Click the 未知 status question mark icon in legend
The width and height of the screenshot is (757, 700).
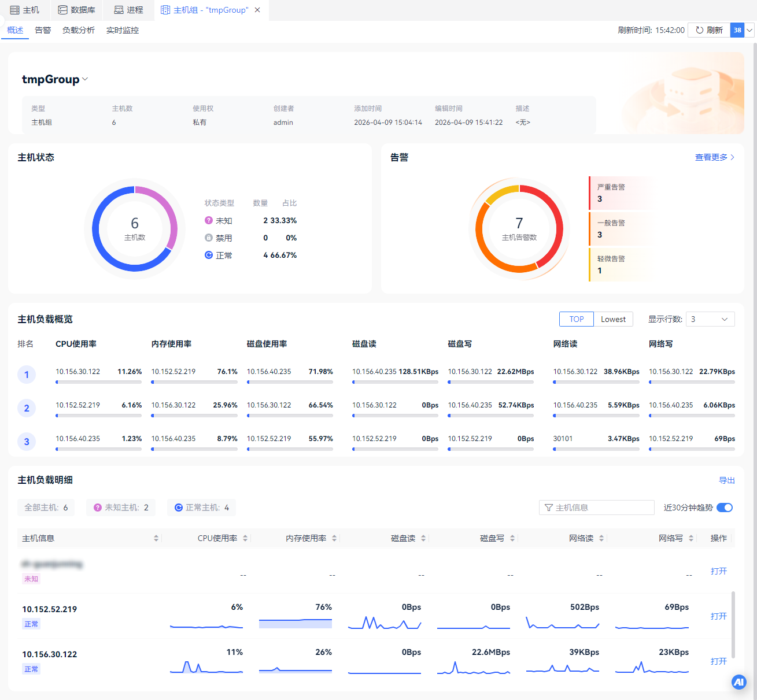[209, 220]
